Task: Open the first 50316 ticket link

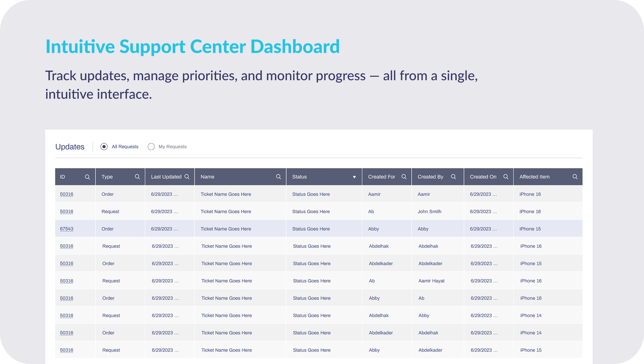Action: point(66,194)
